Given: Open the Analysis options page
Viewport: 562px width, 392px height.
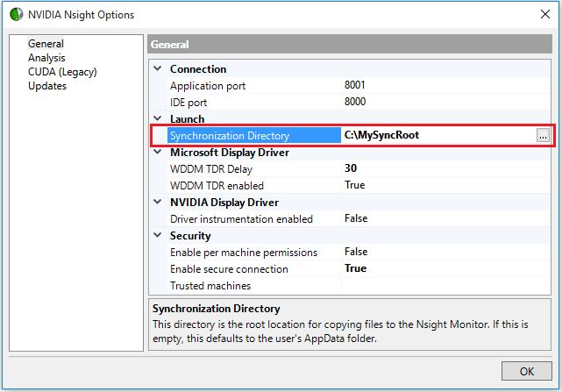Looking at the screenshot, I should [x=46, y=58].
